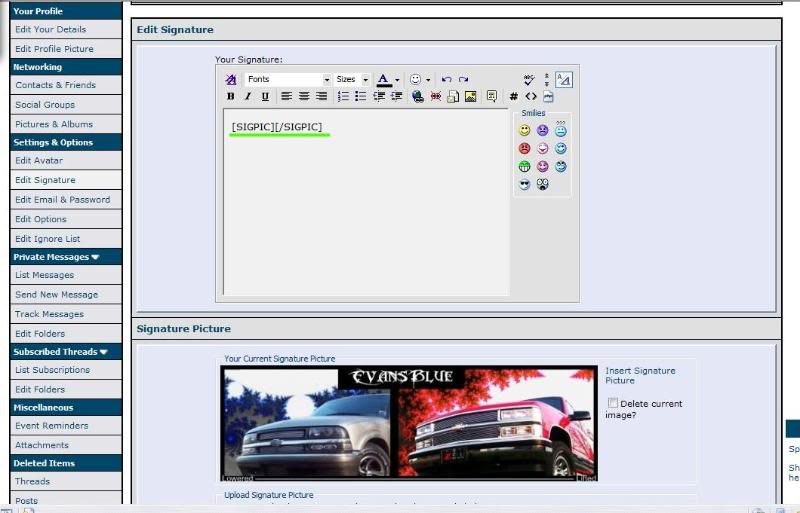This screenshot has height=513, width=800.
Task: Click the insert image icon
Action: point(470,97)
